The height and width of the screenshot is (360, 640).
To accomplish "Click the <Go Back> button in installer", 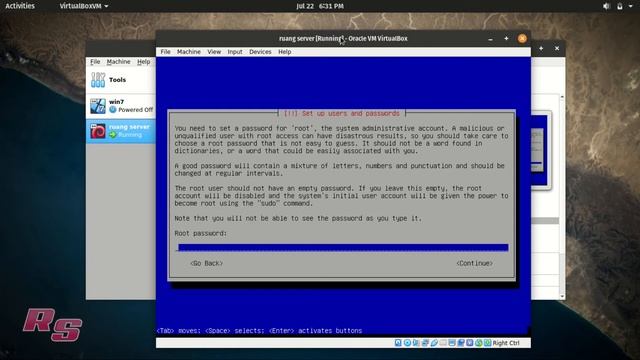I will pos(207,263).
